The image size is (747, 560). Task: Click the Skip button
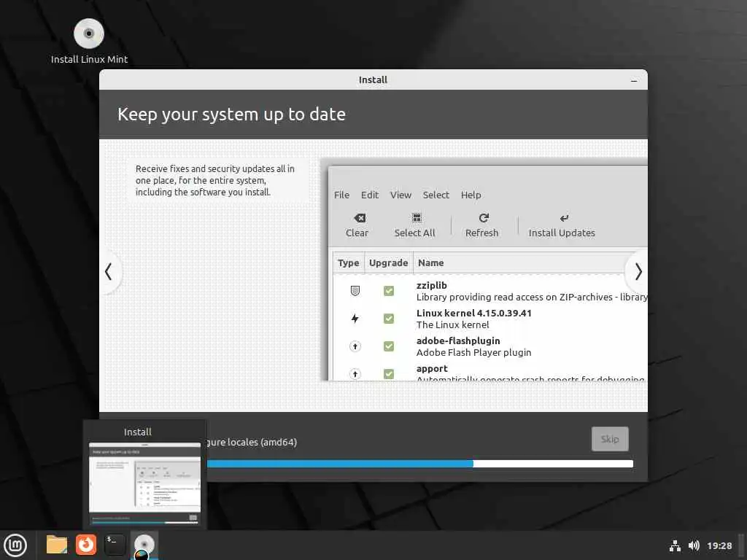[x=610, y=439]
